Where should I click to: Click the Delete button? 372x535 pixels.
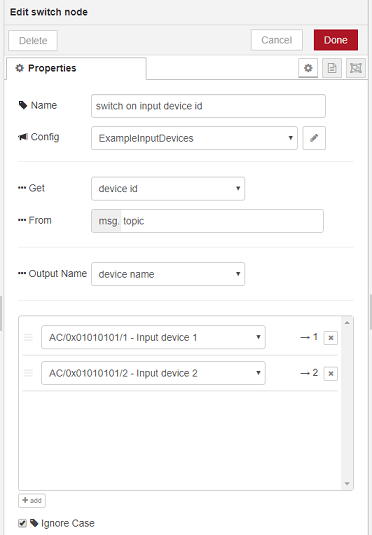pos(33,41)
